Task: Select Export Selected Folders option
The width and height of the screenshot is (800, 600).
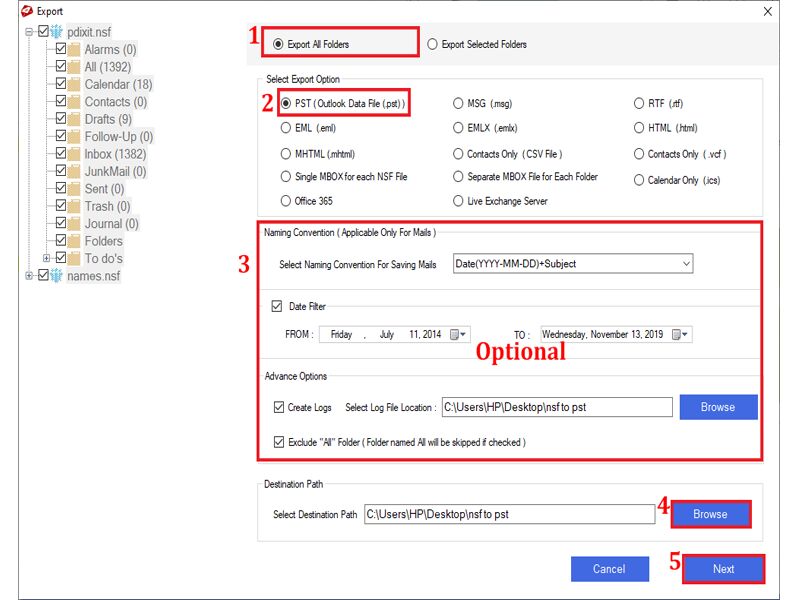Action: (x=433, y=44)
